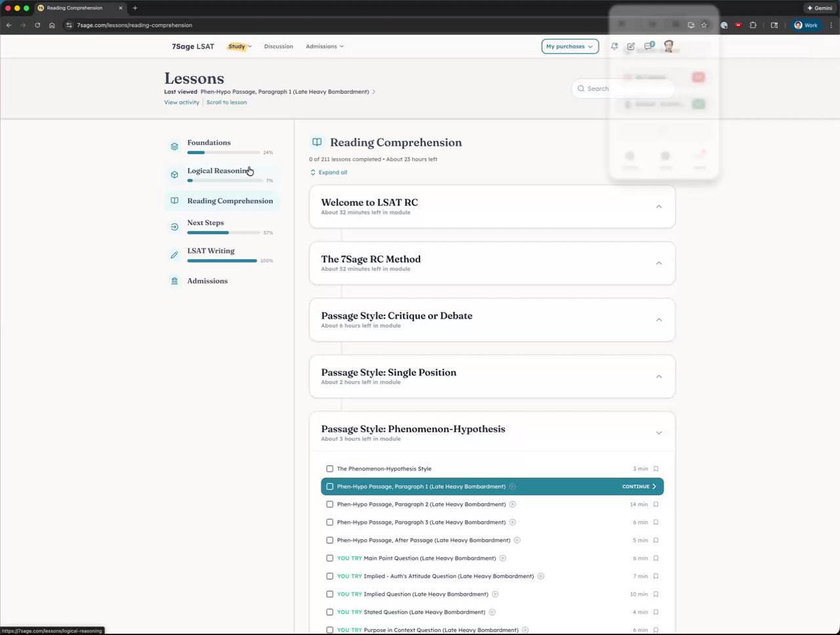Viewport: 840px width, 635px height.
Task: Click the browser address bar URL
Action: pyautogui.click(x=135, y=25)
